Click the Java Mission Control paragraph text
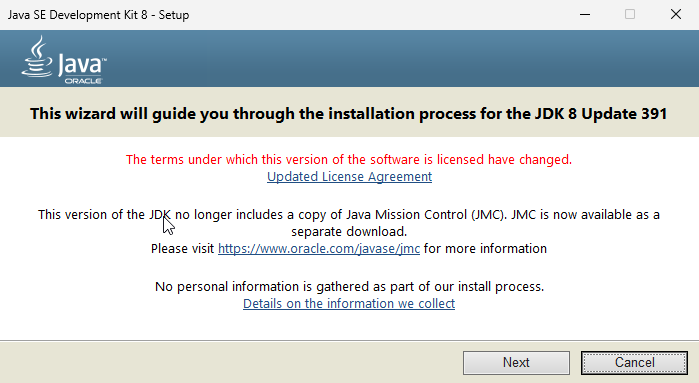This screenshot has height=383, width=699. 349,223
